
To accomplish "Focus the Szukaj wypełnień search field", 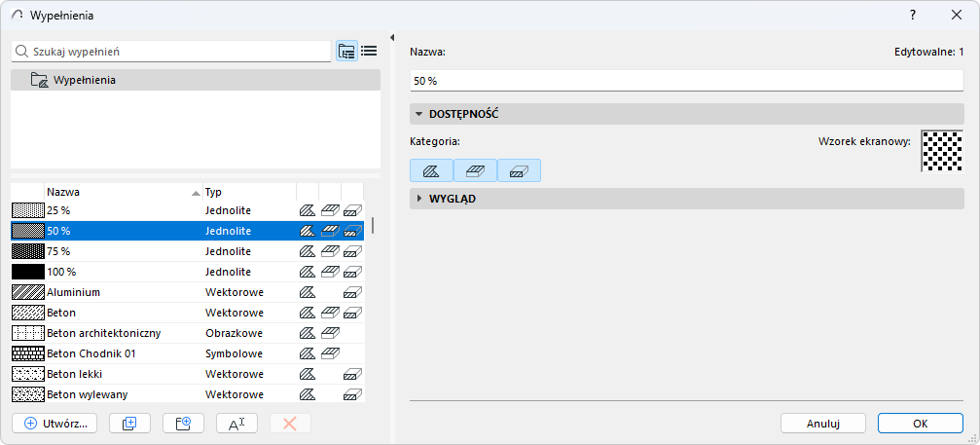I will pos(170,52).
